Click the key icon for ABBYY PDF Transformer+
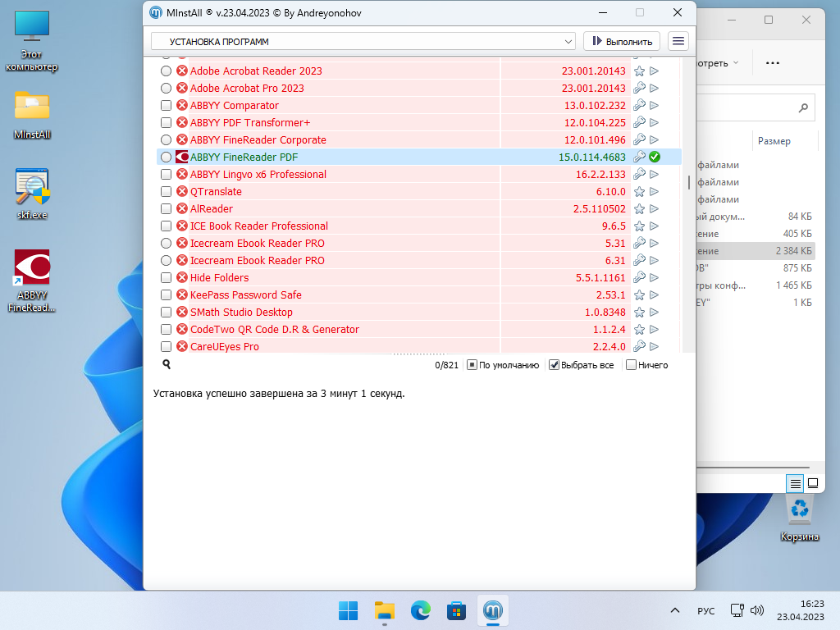 pos(639,123)
